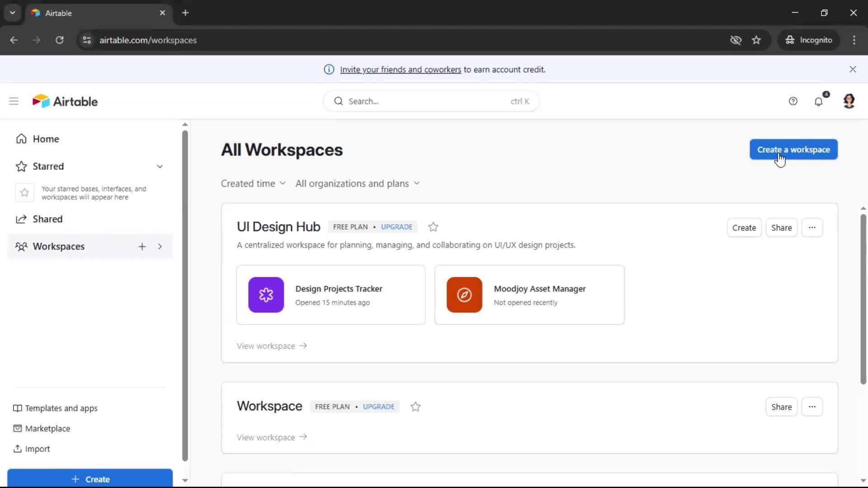The height and width of the screenshot is (488, 868).
Task: Click the UI Design Hub workspace title
Action: pyautogui.click(x=278, y=227)
